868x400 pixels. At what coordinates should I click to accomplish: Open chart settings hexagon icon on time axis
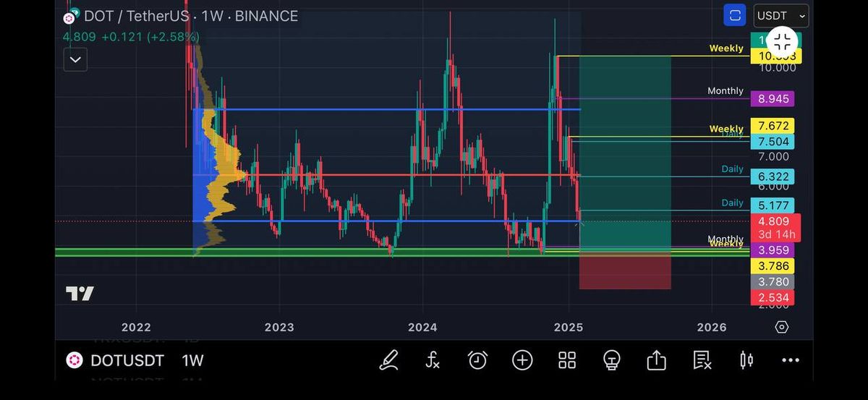pyautogui.click(x=781, y=327)
